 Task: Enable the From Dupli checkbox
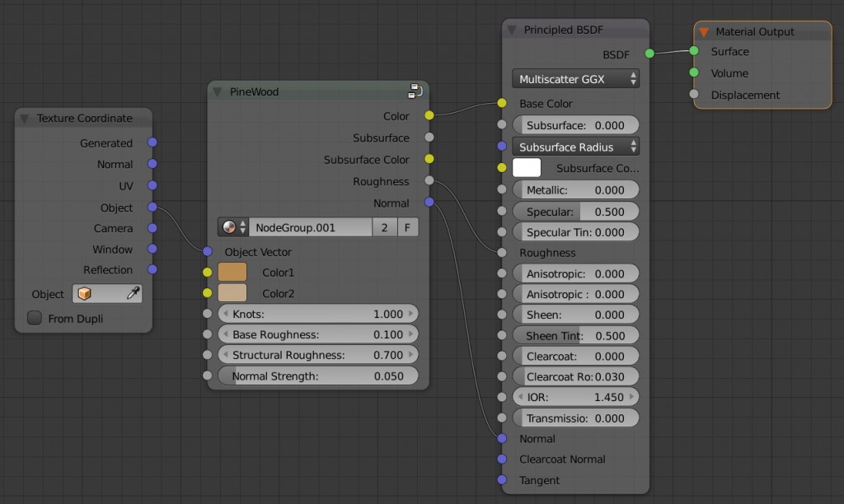(x=34, y=319)
